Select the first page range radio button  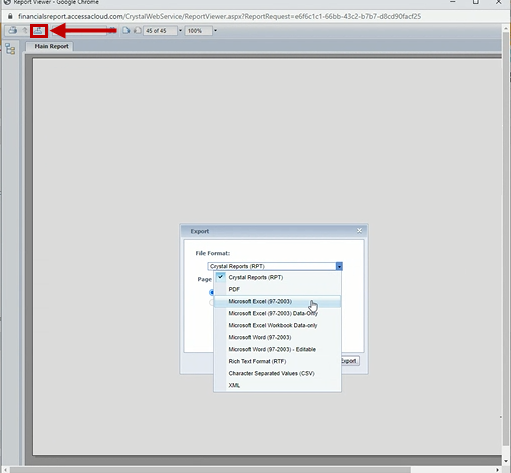211,292
